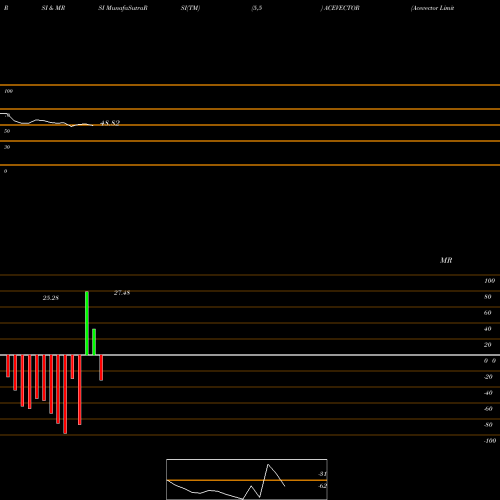The width and height of the screenshot is (500, 500).
Task: Click the '50' label on RSI scale
Action: 7,131
